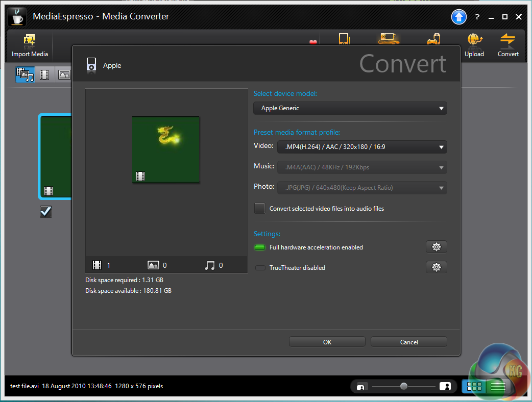The height and width of the screenshot is (402, 532).
Task: Click the Import Media icon
Action: pos(29,41)
